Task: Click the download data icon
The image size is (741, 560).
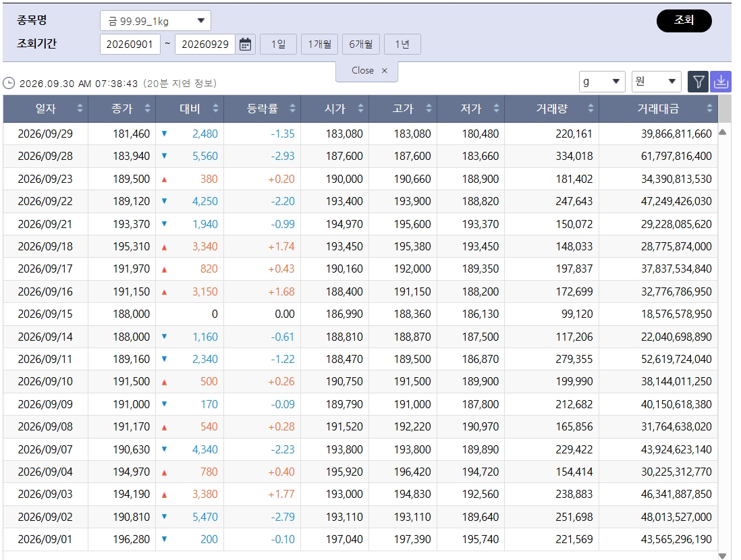Action: click(x=721, y=82)
